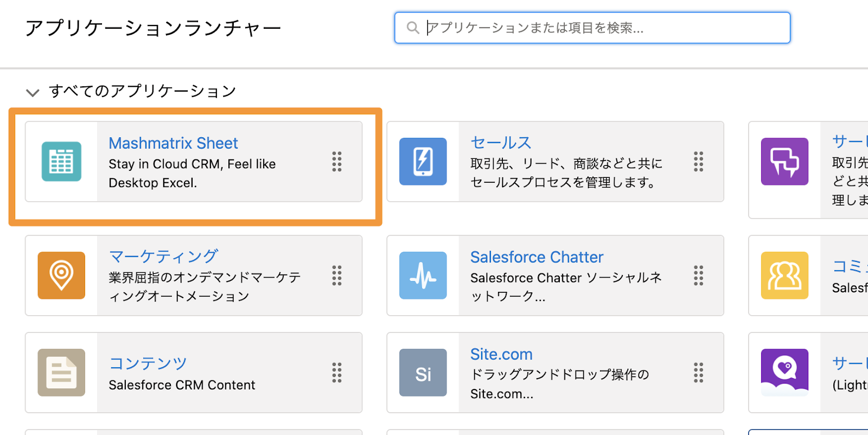The height and width of the screenshot is (435, 868).
Task: Click the purple chat bubbles service icon
Action: [784, 162]
